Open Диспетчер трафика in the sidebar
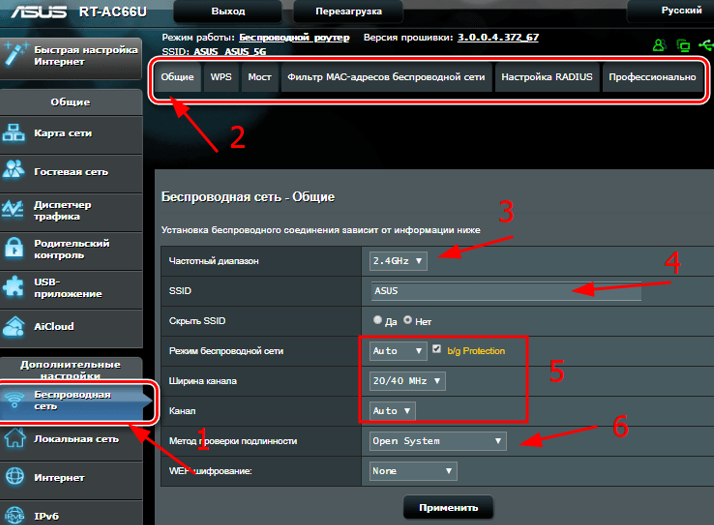The height and width of the screenshot is (525, 714). [x=71, y=211]
